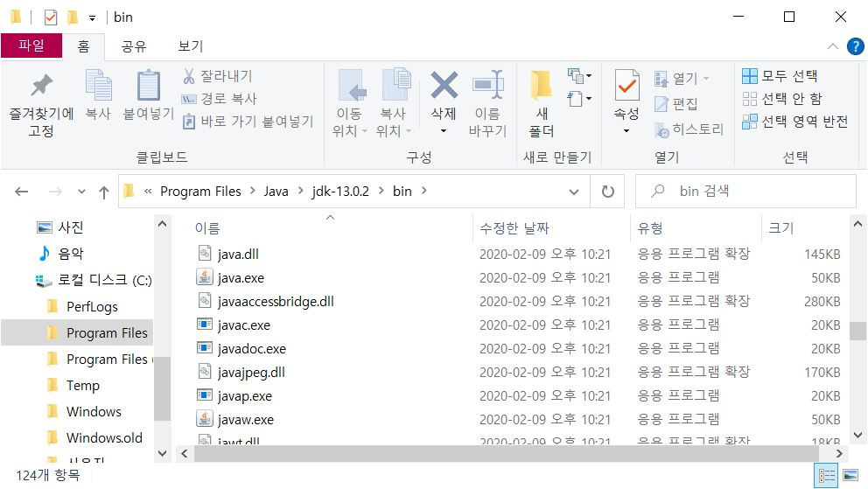Screen dimensions: 868x489
Task: Collapse the ribbon with the chevron
Action: [x=833, y=46]
